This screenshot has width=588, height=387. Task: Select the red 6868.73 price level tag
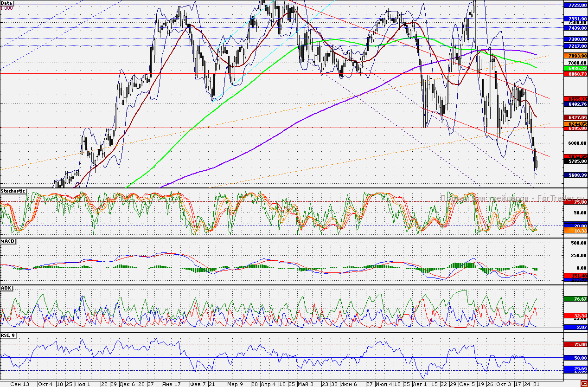(575, 74)
